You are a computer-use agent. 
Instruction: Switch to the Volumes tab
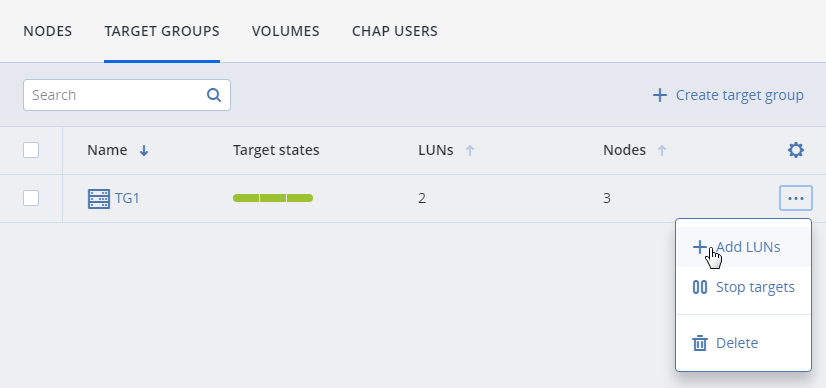click(286, 31)
